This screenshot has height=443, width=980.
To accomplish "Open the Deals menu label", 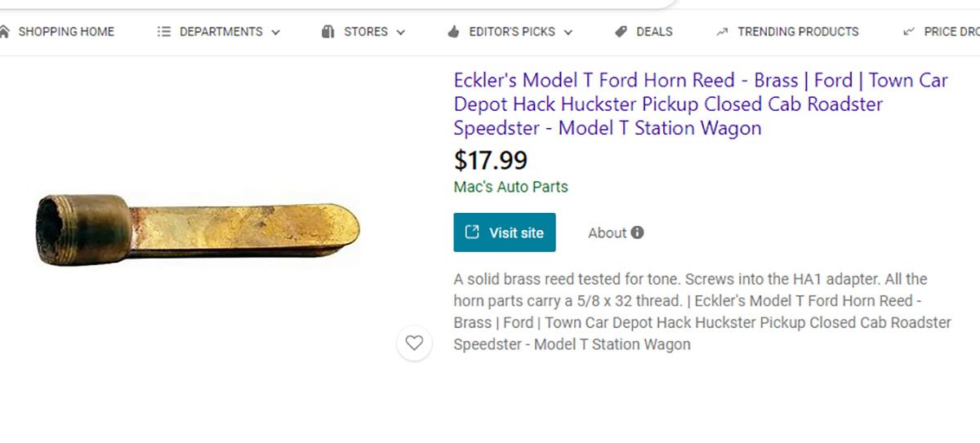I will [x=654, y=32].
